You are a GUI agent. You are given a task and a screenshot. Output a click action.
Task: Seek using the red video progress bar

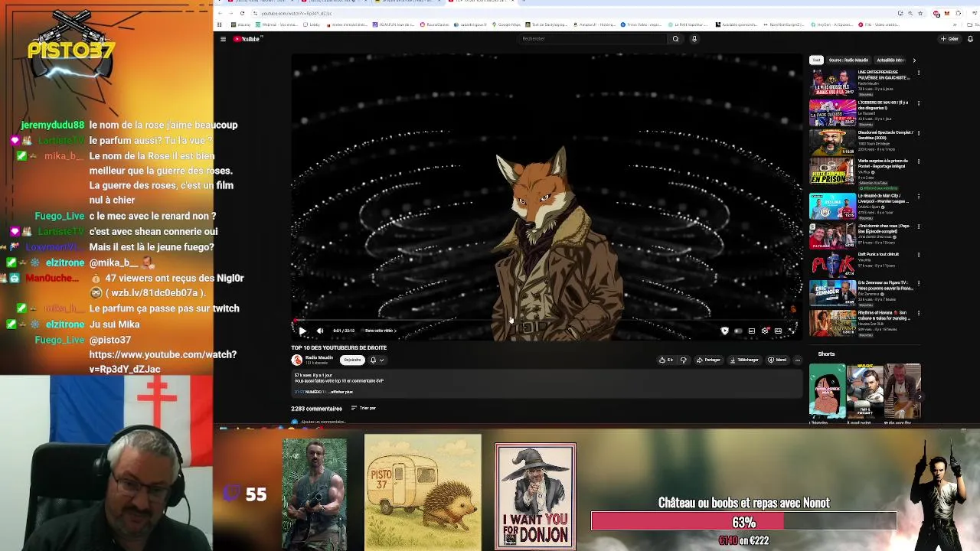click(547, 321)
